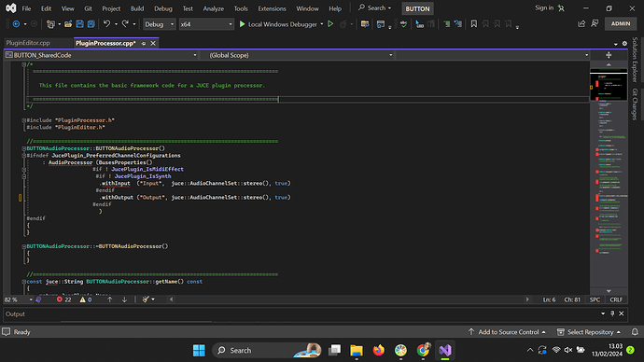Open the editor tab settings gear

[624, 44]
